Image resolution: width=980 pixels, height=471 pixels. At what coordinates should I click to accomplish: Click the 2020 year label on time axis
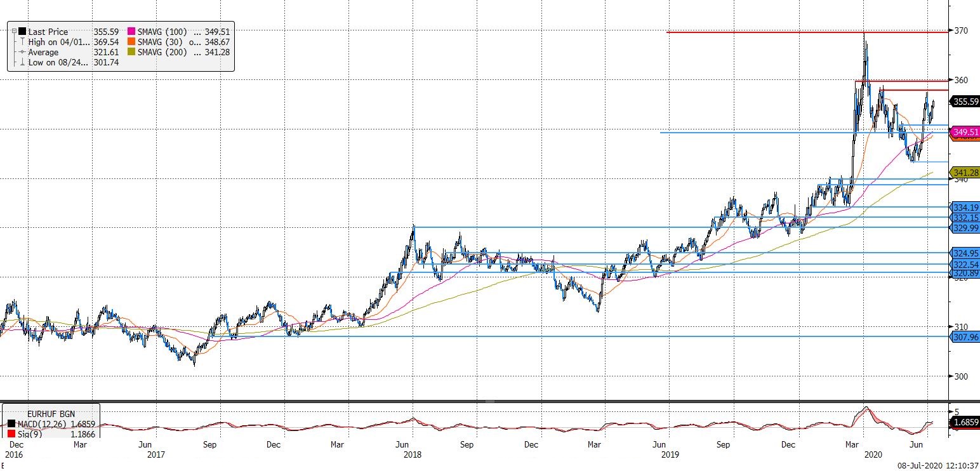point(873,454)
